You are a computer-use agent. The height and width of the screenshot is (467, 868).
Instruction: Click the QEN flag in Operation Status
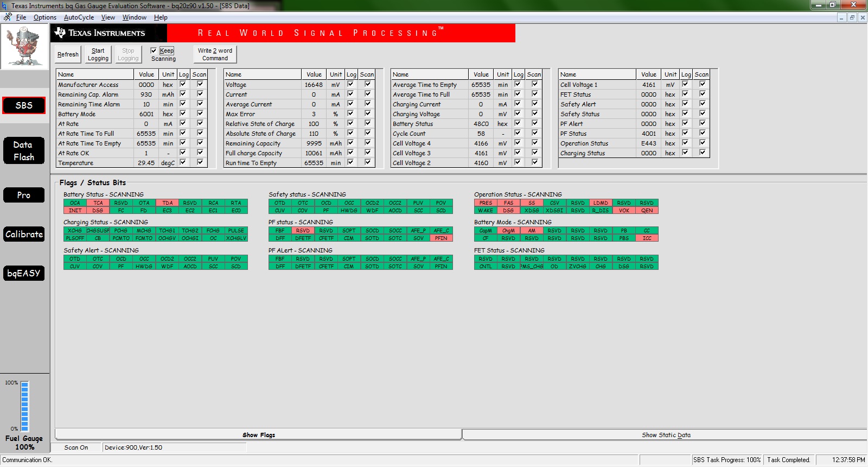[x=647, y=211]
